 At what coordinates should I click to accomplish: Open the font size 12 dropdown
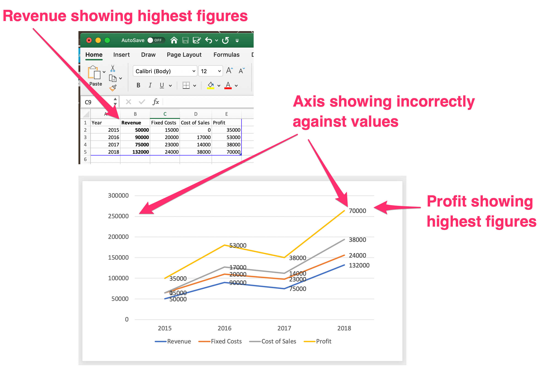point(219,71)
